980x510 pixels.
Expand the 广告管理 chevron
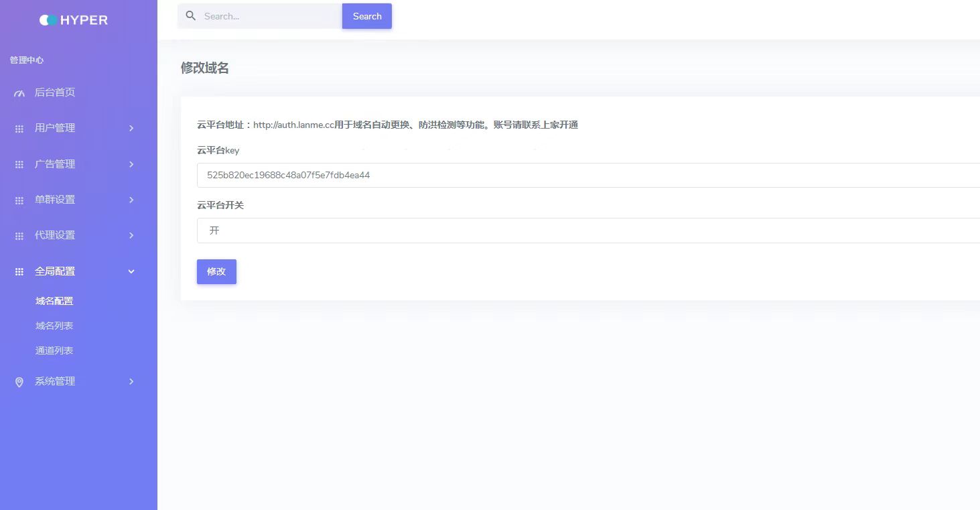click(131, 164)
